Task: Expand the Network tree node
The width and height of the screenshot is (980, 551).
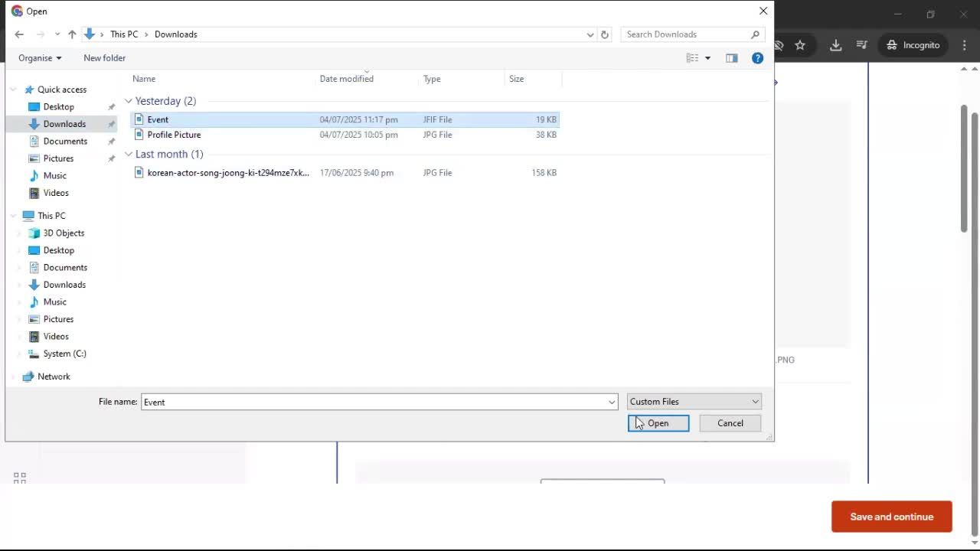Action: tap(13, 377)
